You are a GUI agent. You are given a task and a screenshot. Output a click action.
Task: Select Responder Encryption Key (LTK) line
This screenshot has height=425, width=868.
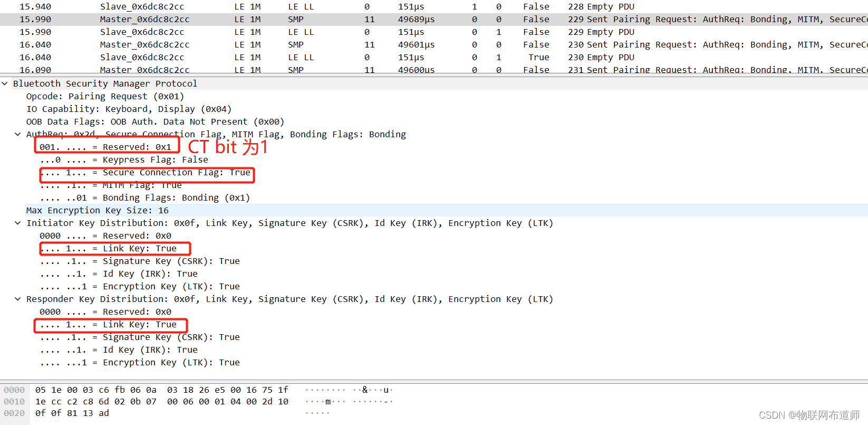(x=140, y=362)
